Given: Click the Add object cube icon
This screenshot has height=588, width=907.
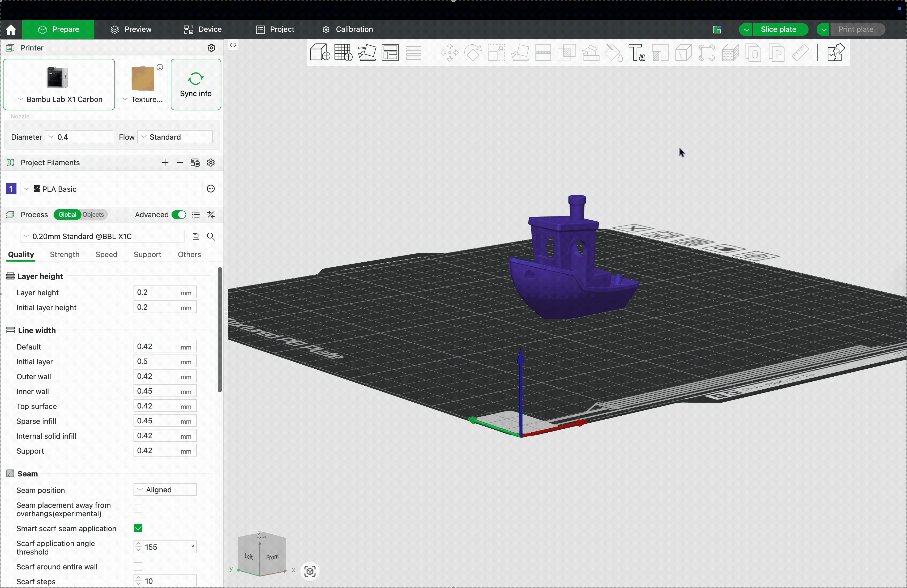Looking at the screenshot, I should click(x=319, y=53).
